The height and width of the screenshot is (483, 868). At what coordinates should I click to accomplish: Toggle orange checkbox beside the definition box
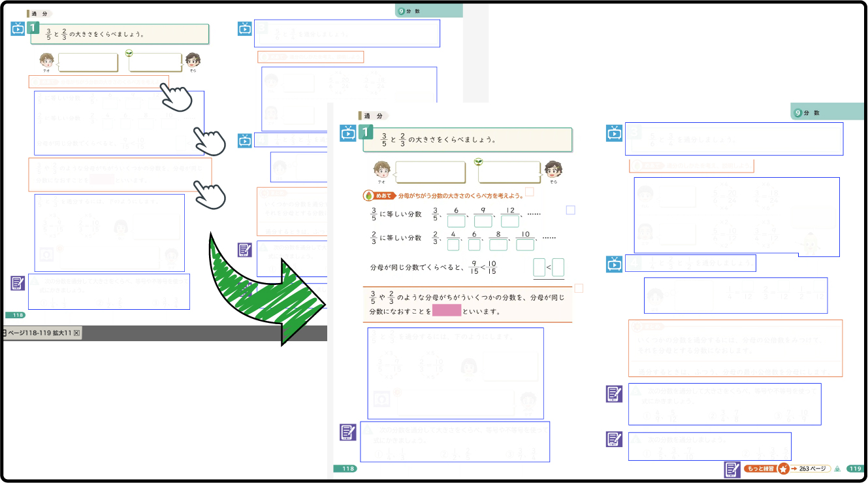[578, 288]
